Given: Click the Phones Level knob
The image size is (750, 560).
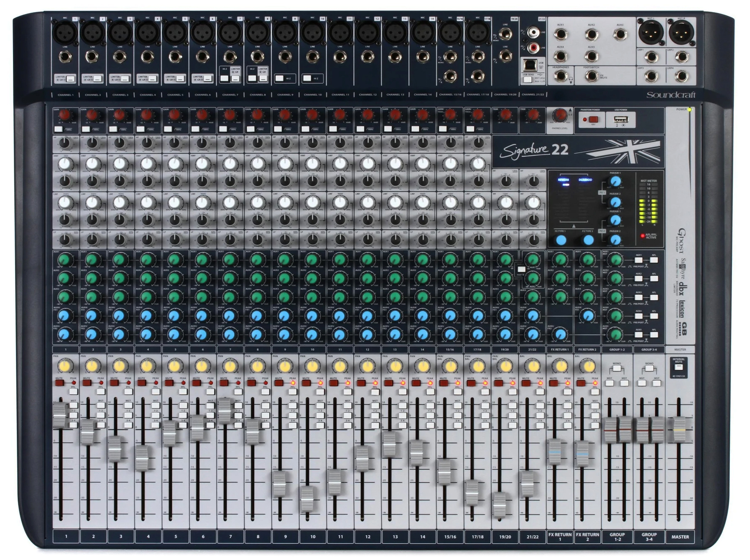Looking at the screenshot, I should [x=559, y=115].
